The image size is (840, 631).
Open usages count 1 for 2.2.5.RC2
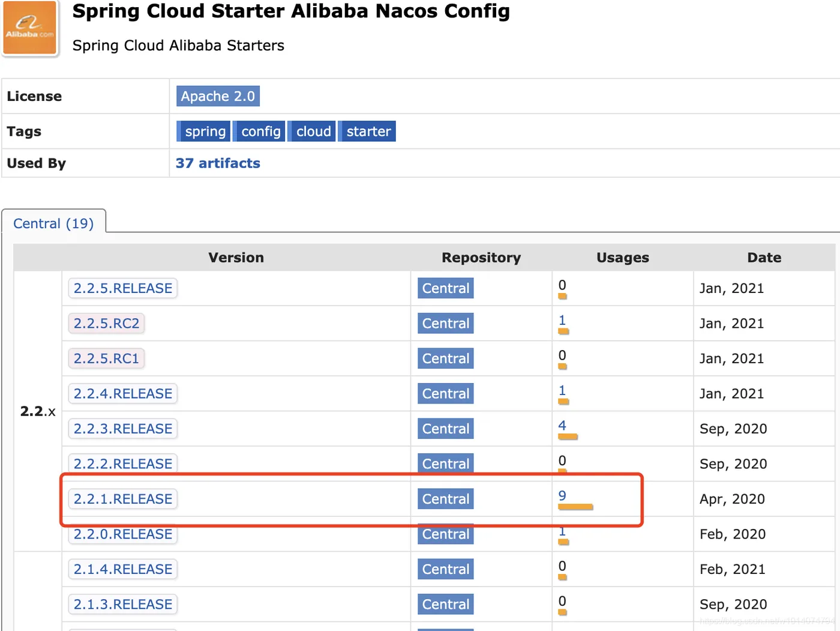pos(562,320)
